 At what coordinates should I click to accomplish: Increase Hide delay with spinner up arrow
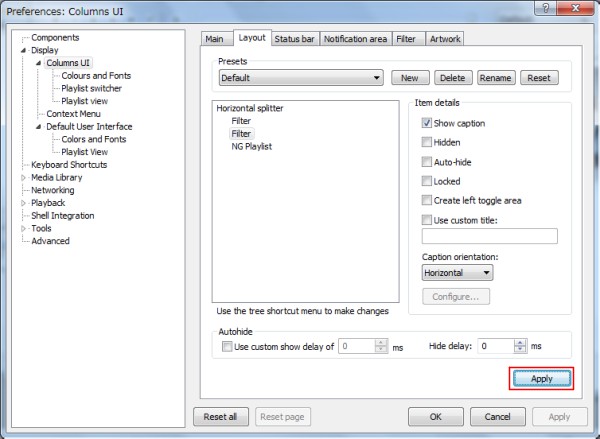[520, 342]
